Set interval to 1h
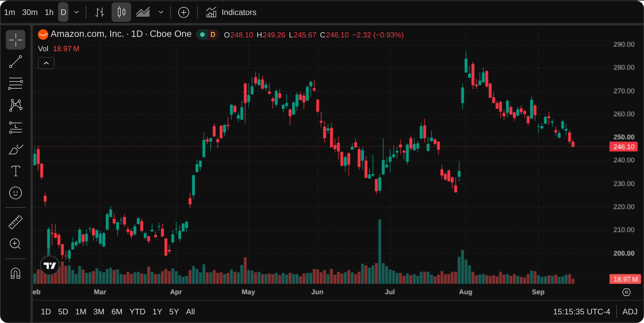This screenshot has height=323, width=644. click(49, 12)
